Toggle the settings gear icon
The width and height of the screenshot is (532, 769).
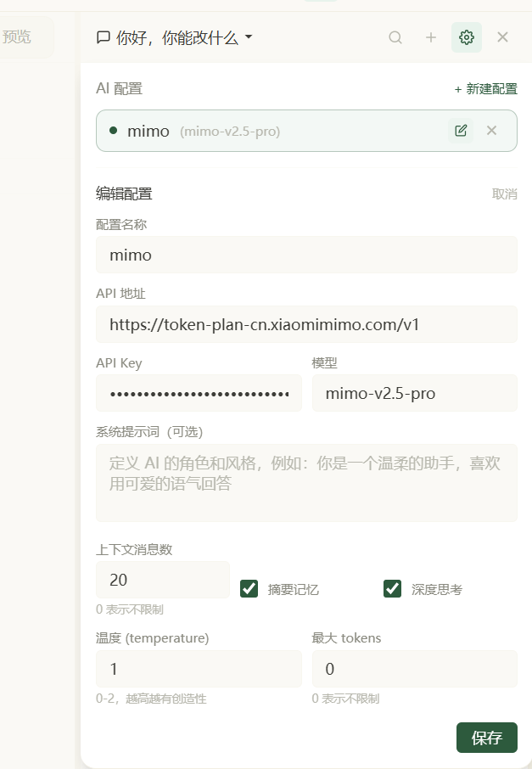(467, 37)
